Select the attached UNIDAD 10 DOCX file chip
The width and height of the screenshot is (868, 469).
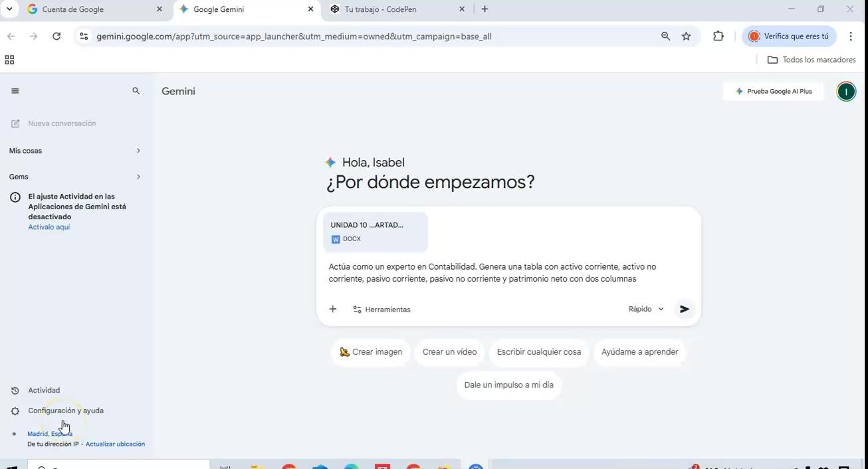pos(376,232)
